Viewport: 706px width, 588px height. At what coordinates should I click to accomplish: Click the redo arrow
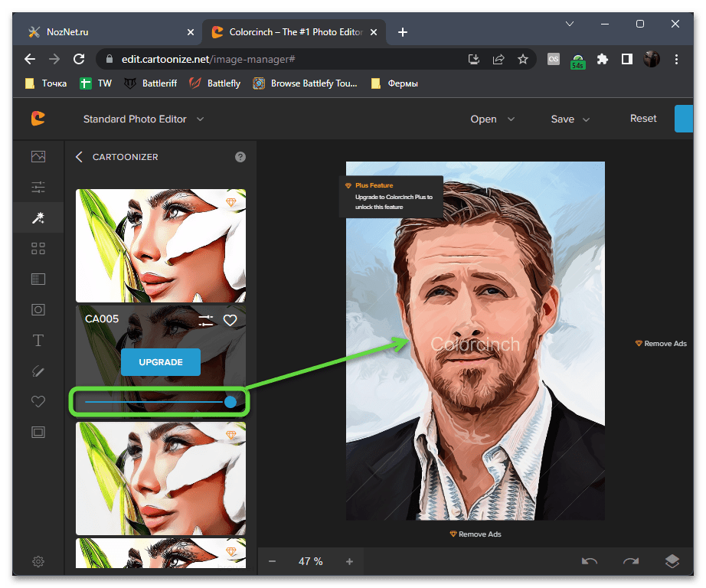pos(631,561)
